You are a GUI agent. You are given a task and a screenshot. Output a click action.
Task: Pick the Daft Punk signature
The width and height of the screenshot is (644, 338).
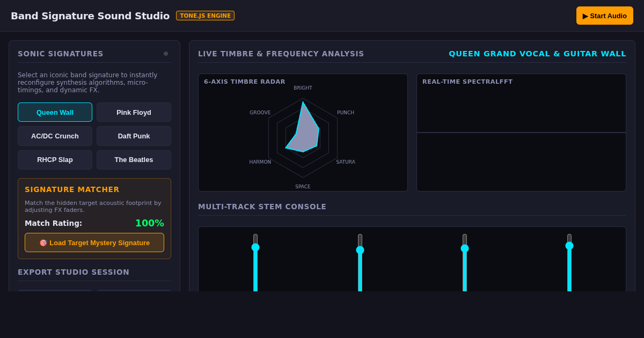(x=134, y=136)
